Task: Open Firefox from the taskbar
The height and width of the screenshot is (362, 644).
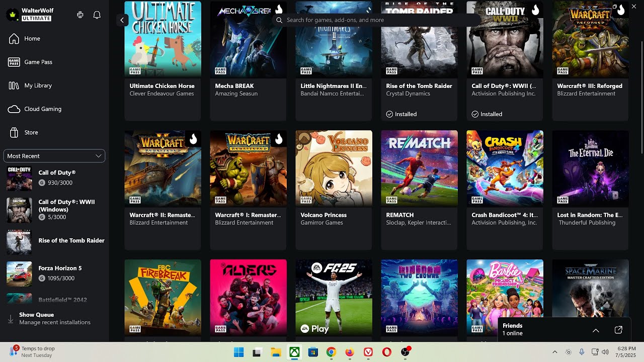Action: pyautogui.click(x=350, y=352)
